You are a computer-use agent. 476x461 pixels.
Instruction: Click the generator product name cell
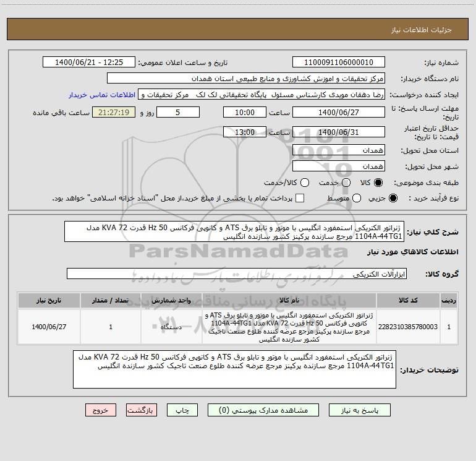coord(289,327)
